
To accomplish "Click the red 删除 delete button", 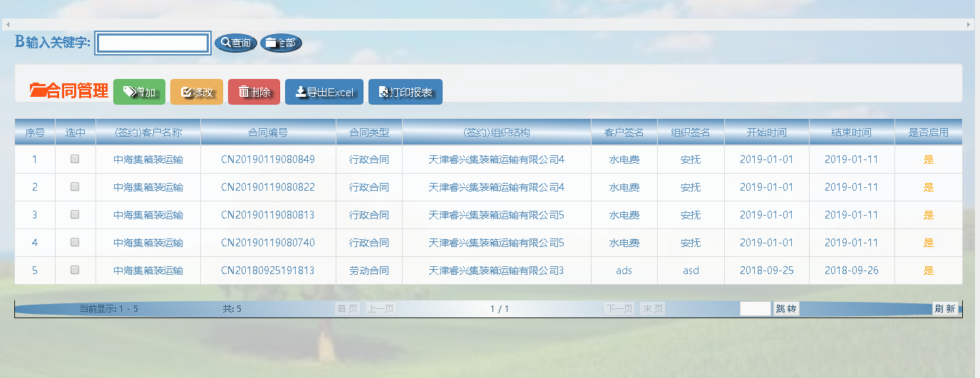I will click(x=254, y=92).
